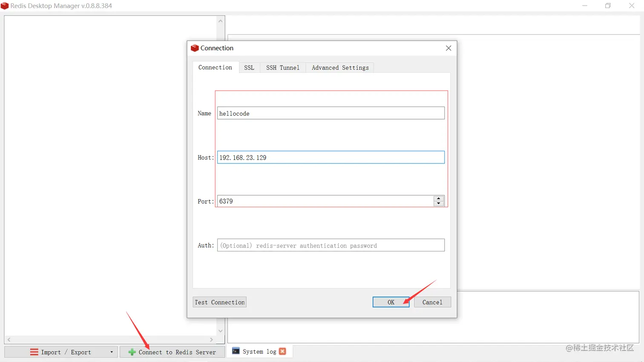The height and width of the screenshot is (362, 644).
Task: Minimize the Redis Desktop Manager window
Action: pyautogui.click(x=584, y=6)
